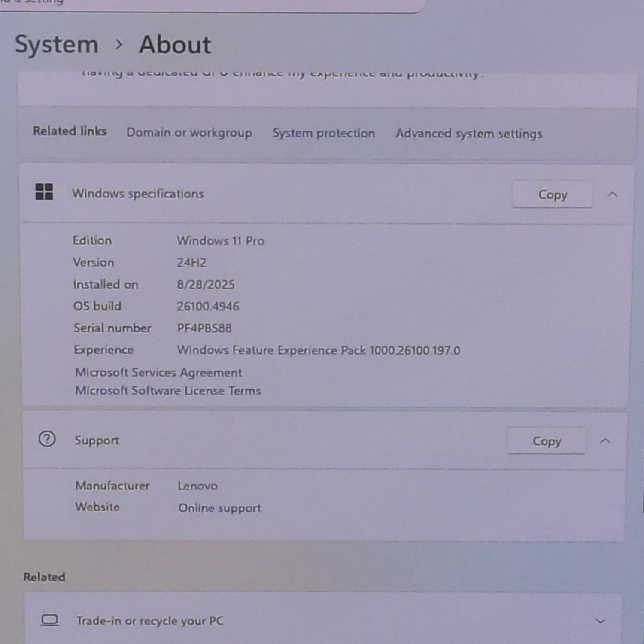Viewport: 644px width, 644px height.
Task: Go back to System in the breadcrumb
Action: (57, 45)
